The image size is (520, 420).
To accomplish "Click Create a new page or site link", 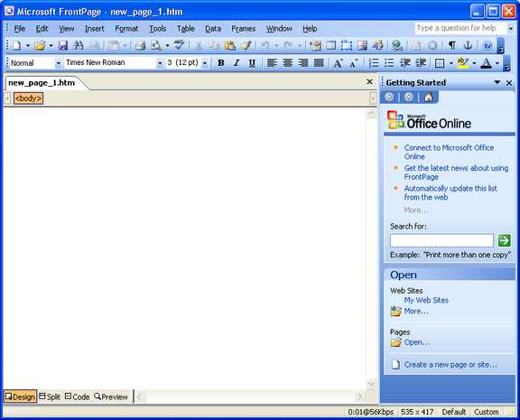I will click(450, 365).
